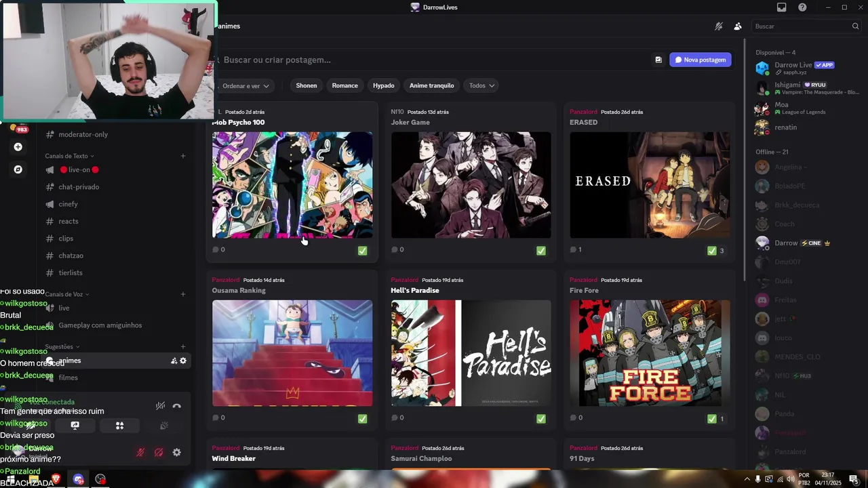
Task: Open the Todos tags dropdown
Action: click(x=482, y=85)
